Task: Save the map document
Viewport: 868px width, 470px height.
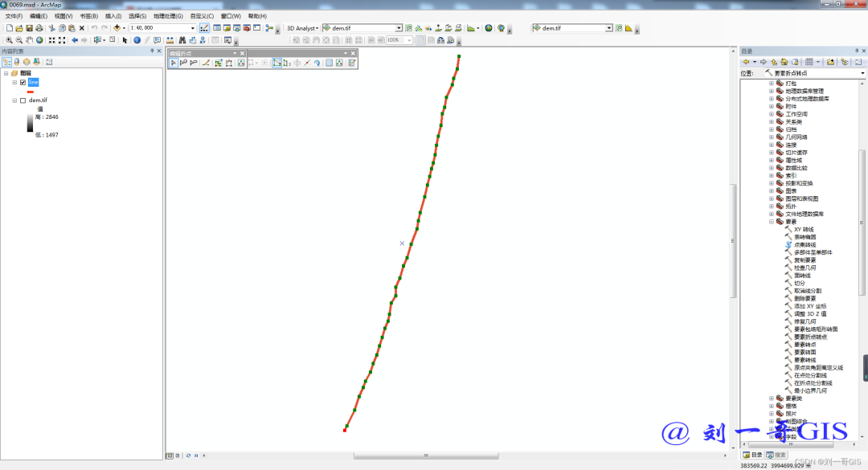Action: 30,27
